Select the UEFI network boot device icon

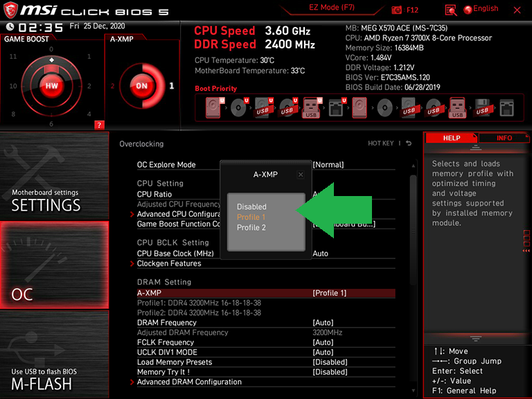click(337, 107)
